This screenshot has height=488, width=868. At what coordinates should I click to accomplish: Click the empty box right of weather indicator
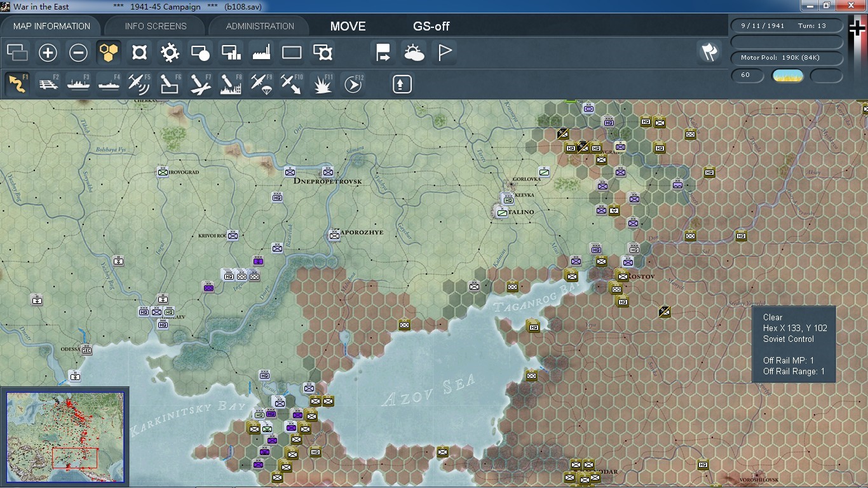coord(827,76)
